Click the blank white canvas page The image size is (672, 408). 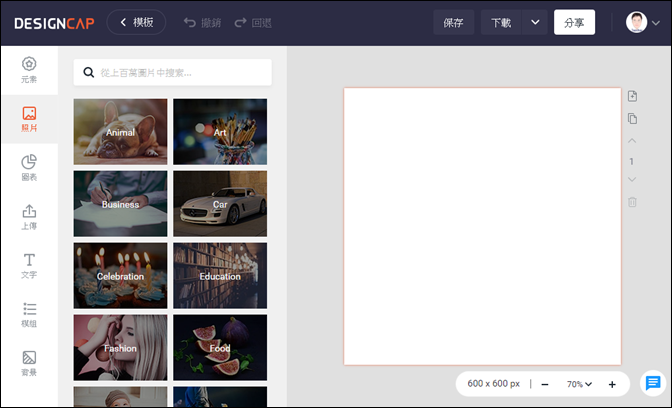coord(482,227)
